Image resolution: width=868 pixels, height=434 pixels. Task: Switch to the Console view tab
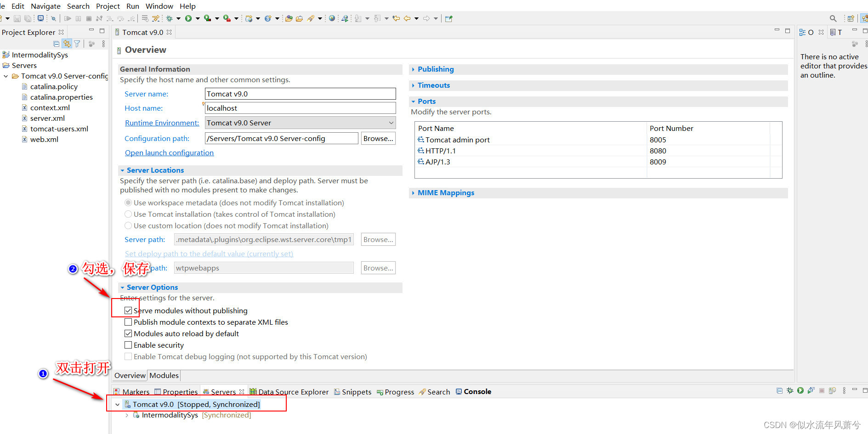pos(473,392)
